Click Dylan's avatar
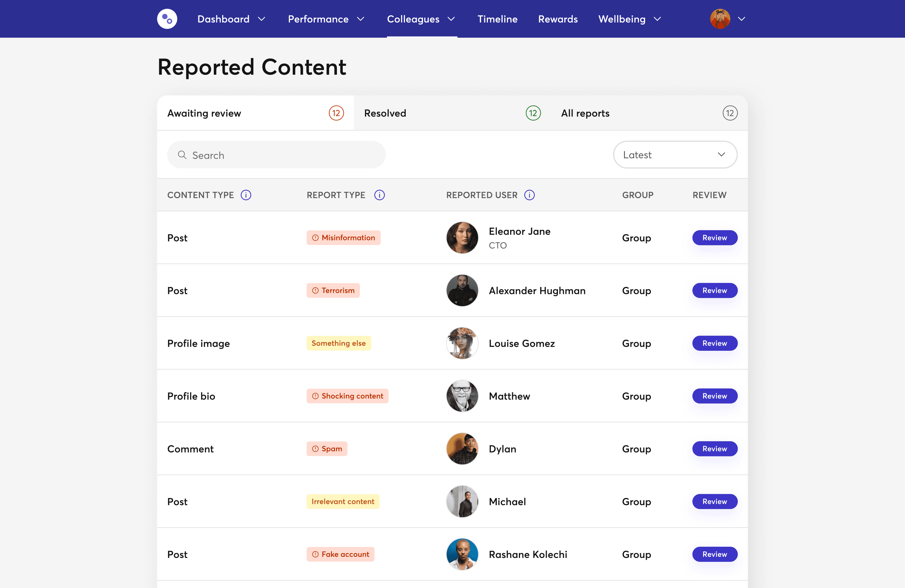 coord(462,449)
